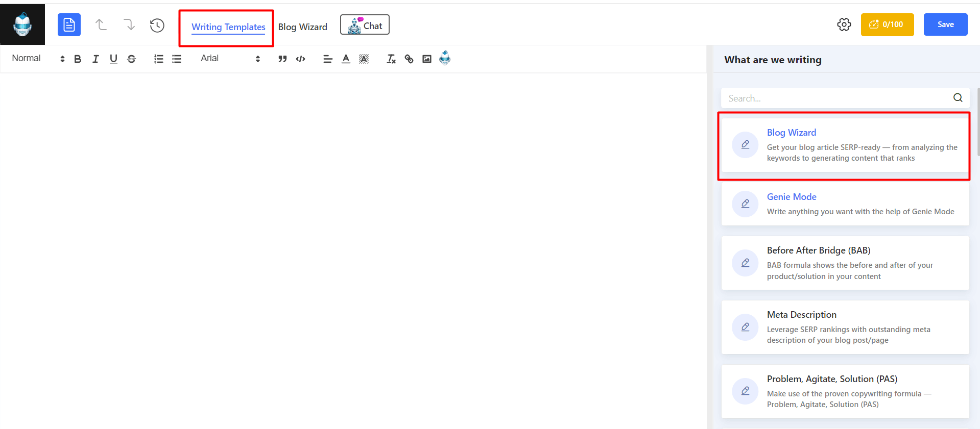
Task: Toggle underline formatting
Action: click(113, 59)
